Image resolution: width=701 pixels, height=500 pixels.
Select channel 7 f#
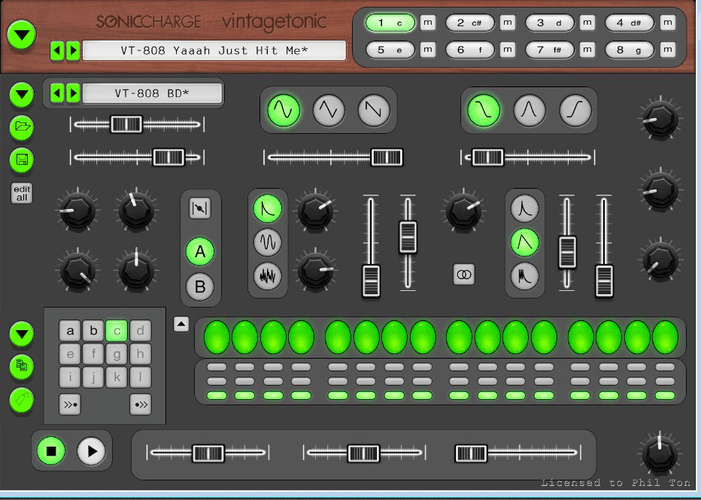coord(549,50)
